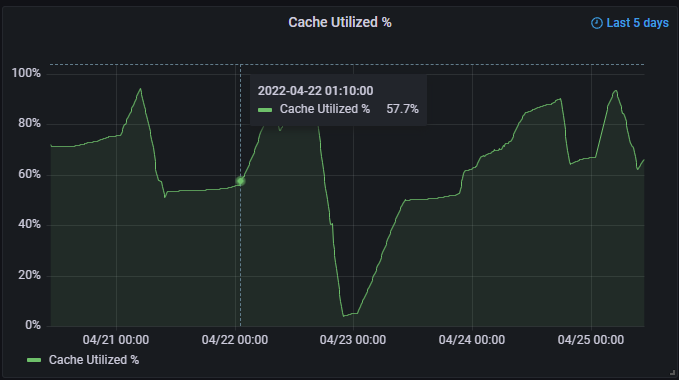Click the 80% y-axis label
Viewport: 679px width, 380px height.
(x=29, y=123)
